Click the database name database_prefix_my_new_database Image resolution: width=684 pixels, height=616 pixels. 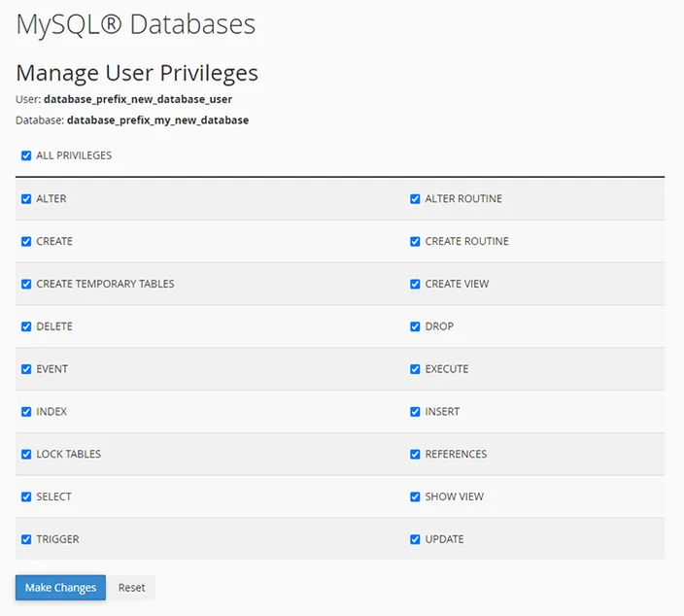(158, 120)
